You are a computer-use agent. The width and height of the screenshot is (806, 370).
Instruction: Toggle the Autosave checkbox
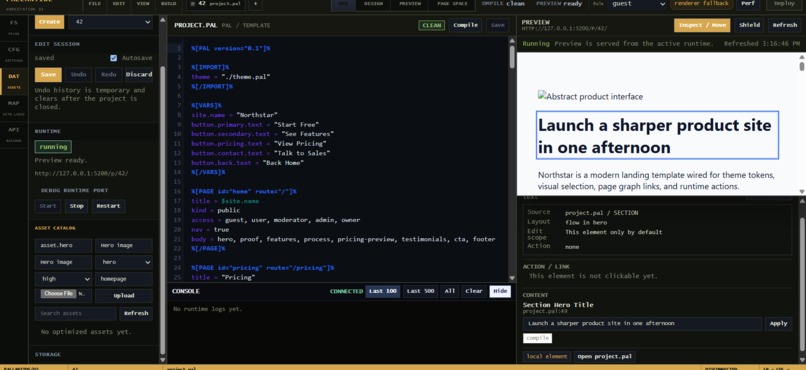tap(114, 58)
